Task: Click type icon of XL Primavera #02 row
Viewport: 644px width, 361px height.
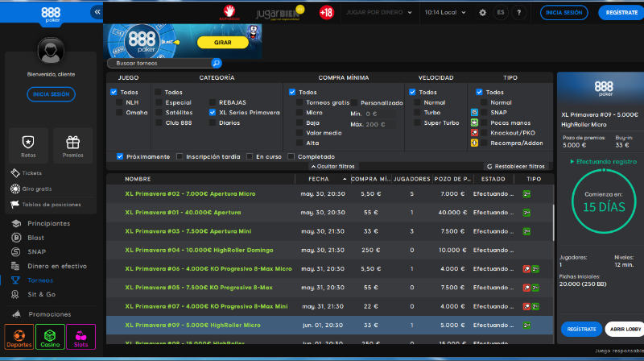Action: [x=526, y=193]
